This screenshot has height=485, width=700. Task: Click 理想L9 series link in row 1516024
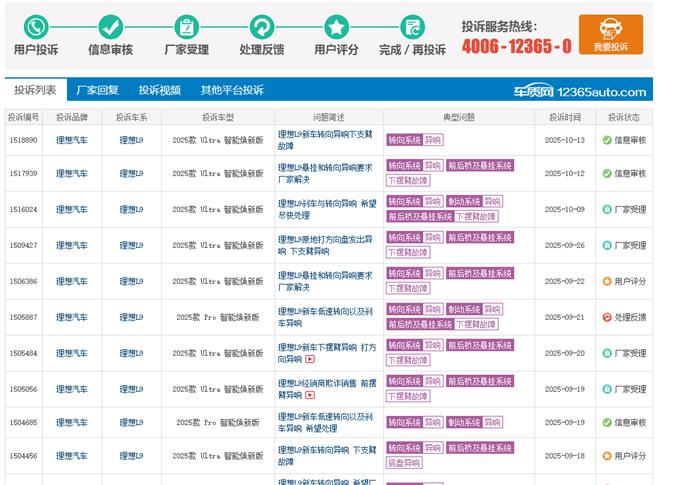[131, 209]
